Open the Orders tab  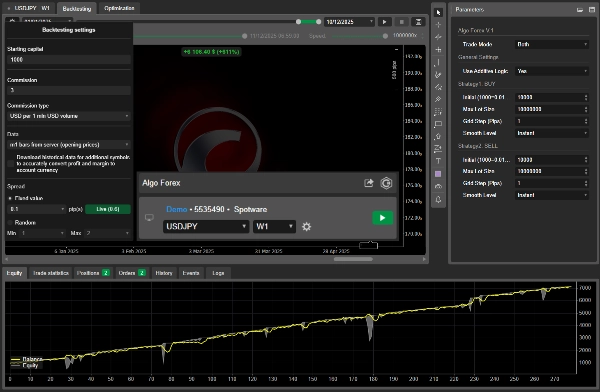131,273
